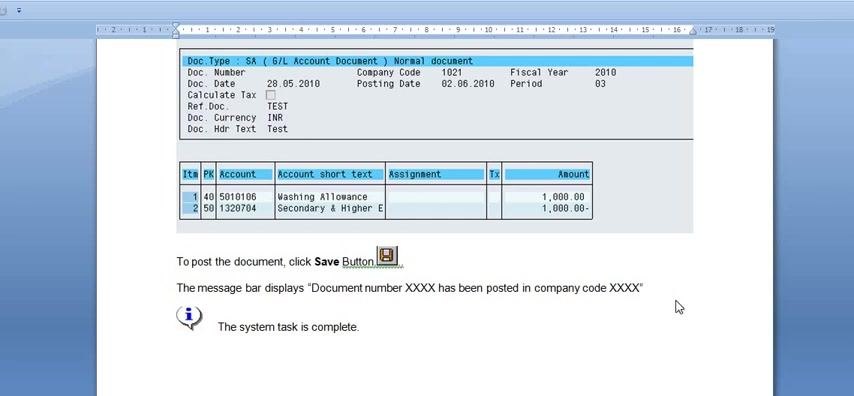Click the blue information speech bubble icon

189,318
